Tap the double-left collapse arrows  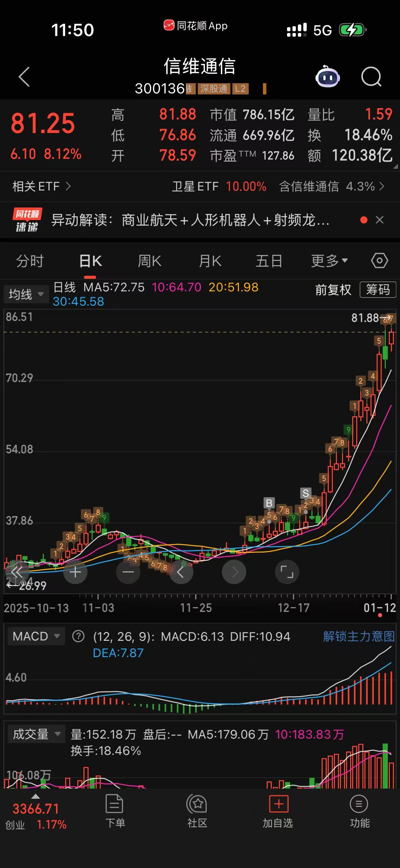click(x=17, y=572)
